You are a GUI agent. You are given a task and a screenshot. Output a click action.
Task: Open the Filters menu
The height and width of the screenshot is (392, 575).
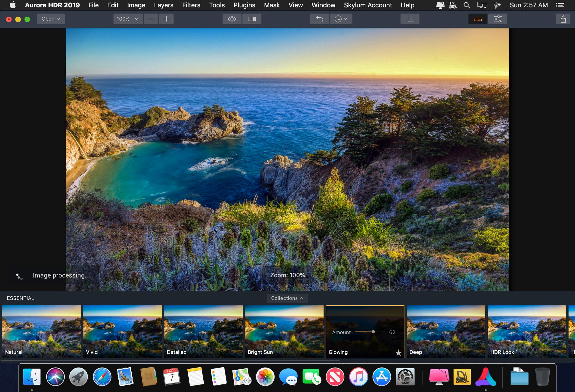[x=191, y=5]
